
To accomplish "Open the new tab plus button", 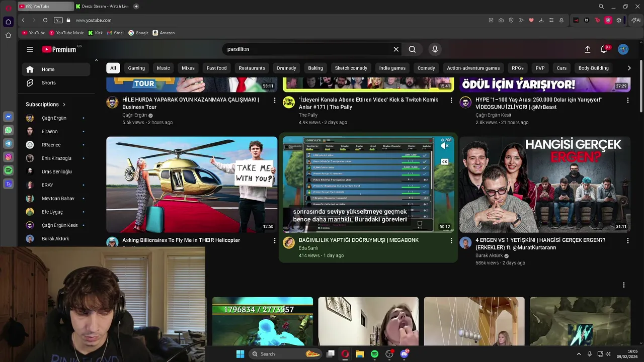I will coord(136,7).
